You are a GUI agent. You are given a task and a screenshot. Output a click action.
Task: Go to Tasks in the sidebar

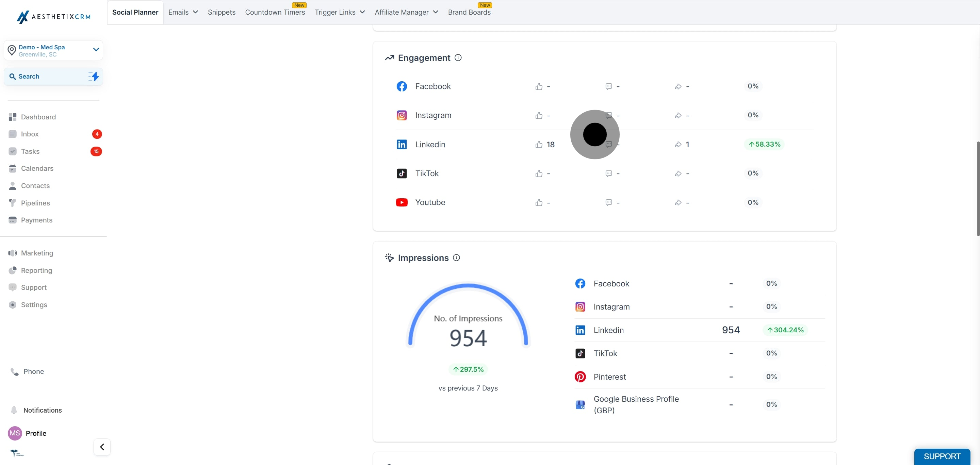coord(30,151)
